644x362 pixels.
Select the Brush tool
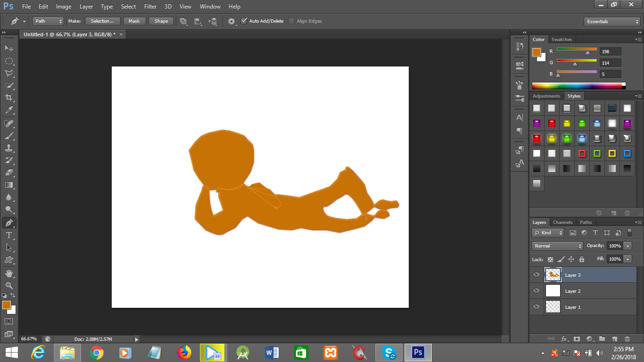coord(9,136)
